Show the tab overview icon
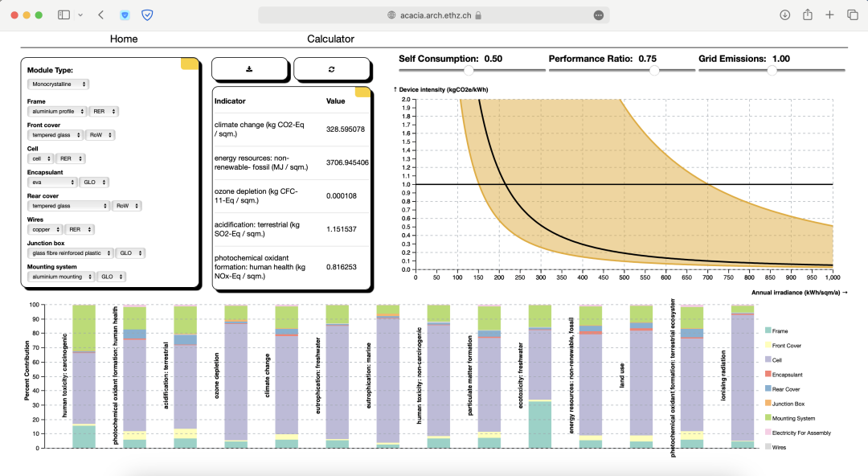Image resolution: width=868 pixels, height=476 pixels. [852, 15]
